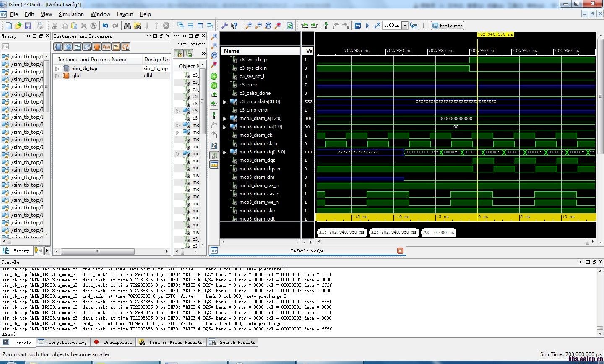Click the wrench settings icon
Viewport: 604px width, 364px height.
tap(224, 26)
